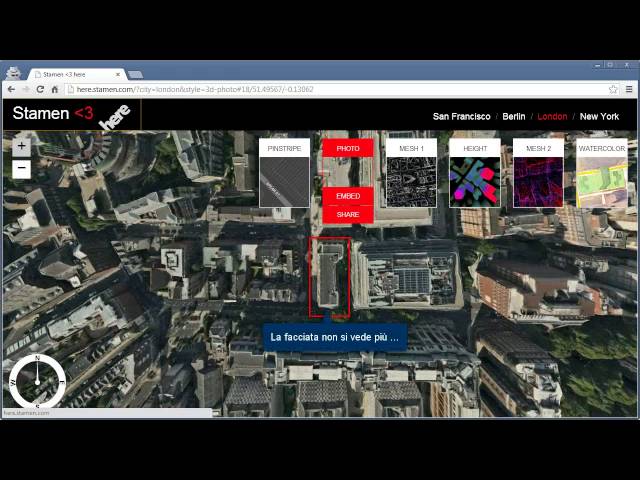The width and height of the screenshot is (640, 480).
Task: Close the Stamen <3 here tab
Action: coord(118,74)
